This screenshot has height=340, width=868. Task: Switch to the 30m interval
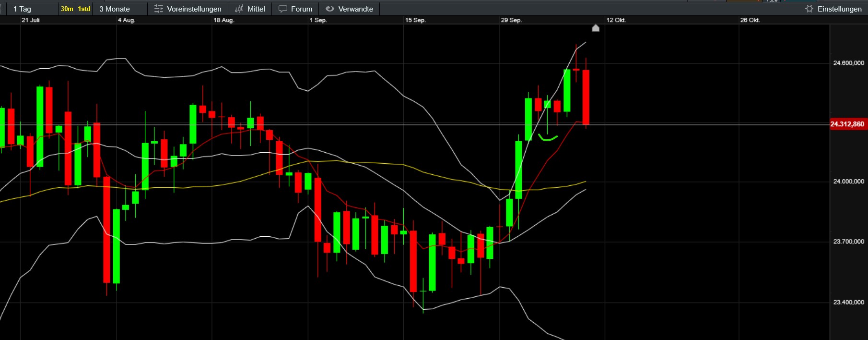pyautogui.click(x=67, y=9)
